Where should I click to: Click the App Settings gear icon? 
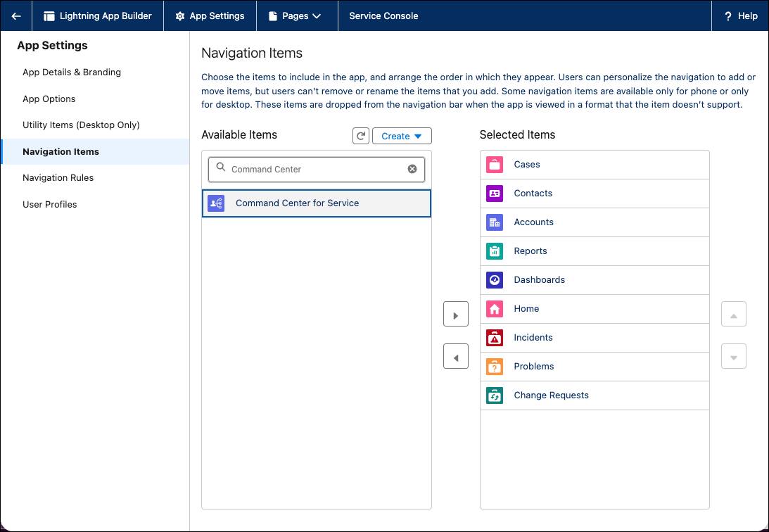[180, 16]
